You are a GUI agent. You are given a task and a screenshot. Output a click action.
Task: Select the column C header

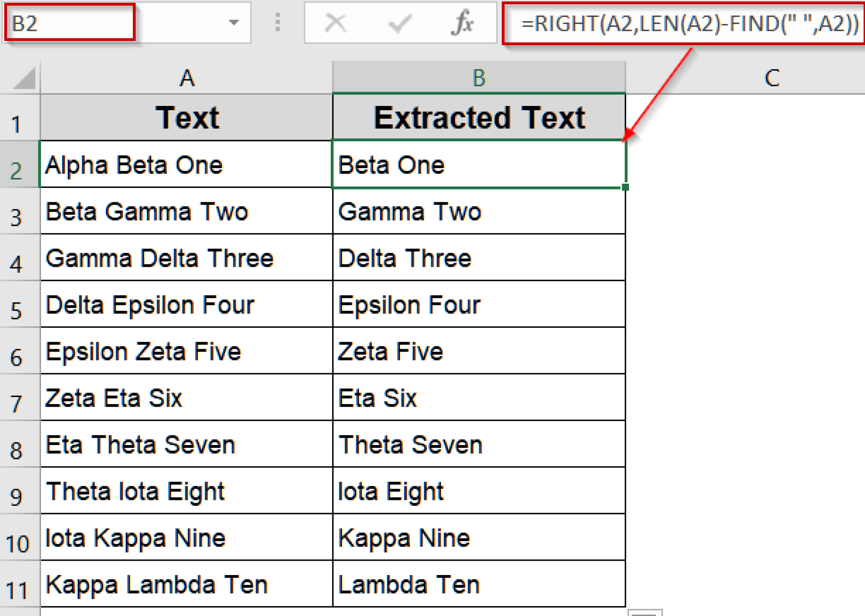tap(773, 78)
